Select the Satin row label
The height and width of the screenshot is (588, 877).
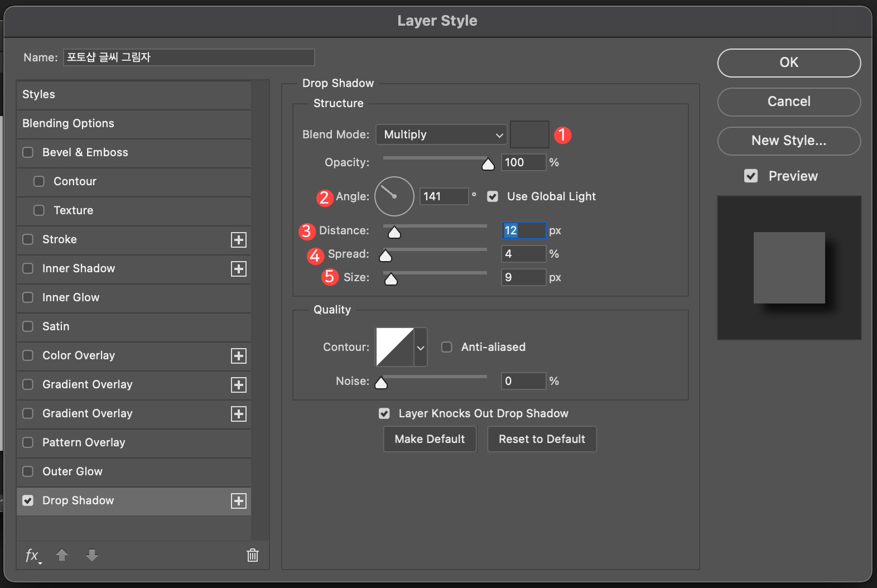pyautogui.click(x=56, y=326)
